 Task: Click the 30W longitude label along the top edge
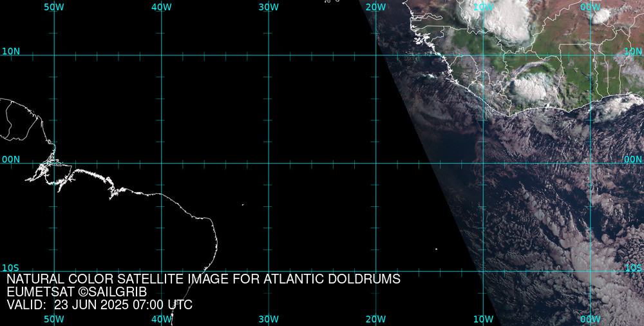(x=269, y=7)
